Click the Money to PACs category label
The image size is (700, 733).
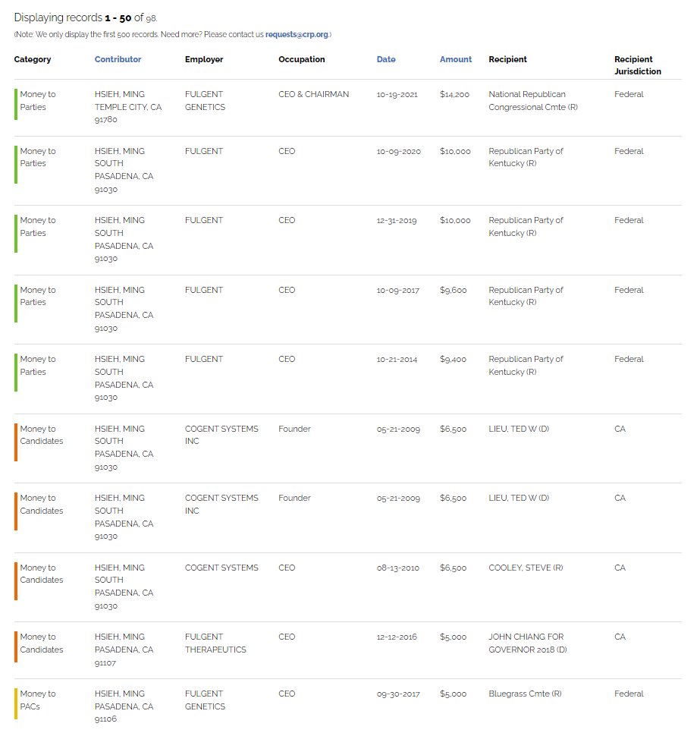38,700
